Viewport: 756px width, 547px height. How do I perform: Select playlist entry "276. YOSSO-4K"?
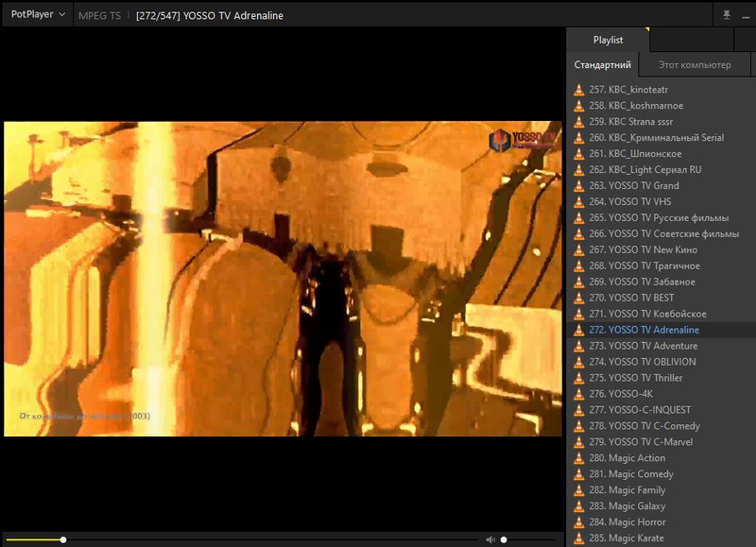[x=661, y=394]
